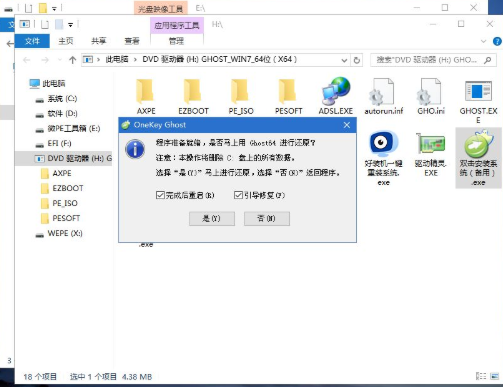Select WEPE (X:) drive in tree
Viewport: 503px width, 387px height.
59,233
